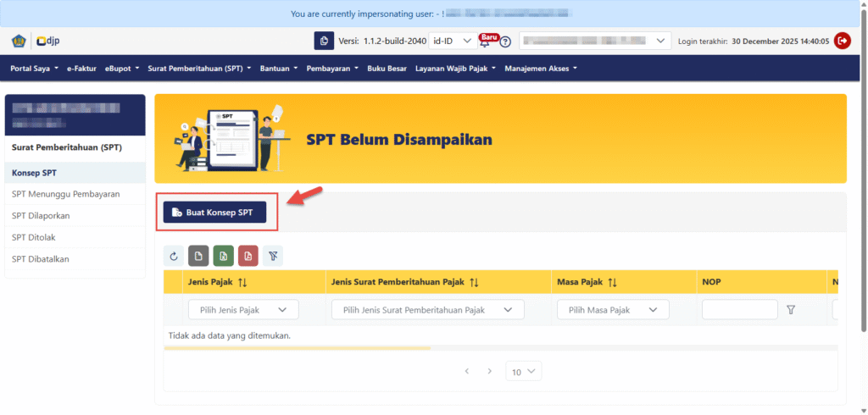Export table using gray document icon

[198, 256]
